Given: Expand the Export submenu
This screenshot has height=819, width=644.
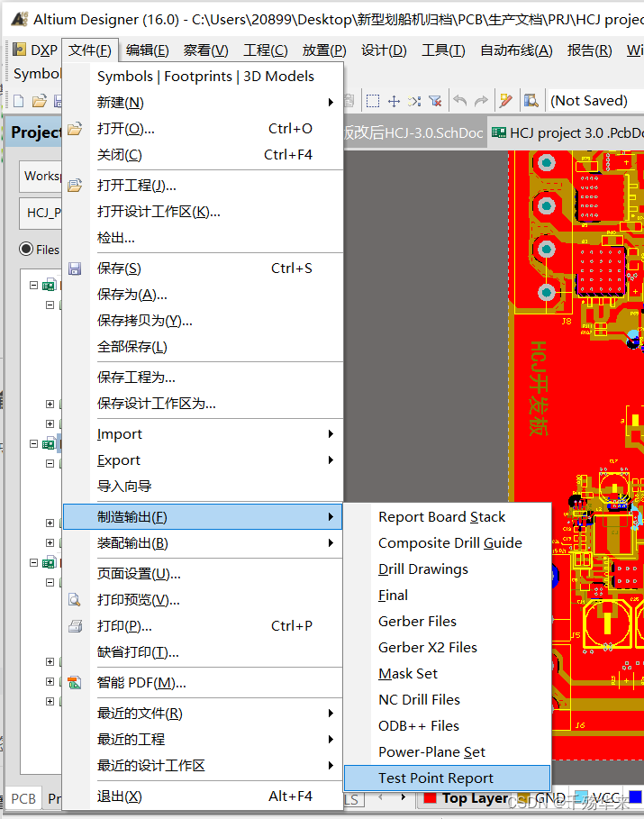Looking at the screenshot, I should point(203,460).
